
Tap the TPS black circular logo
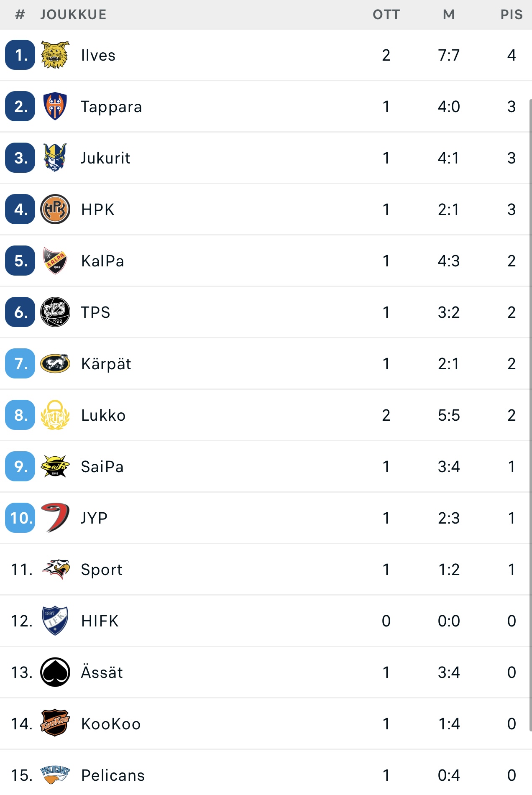(x=55, y=312)
